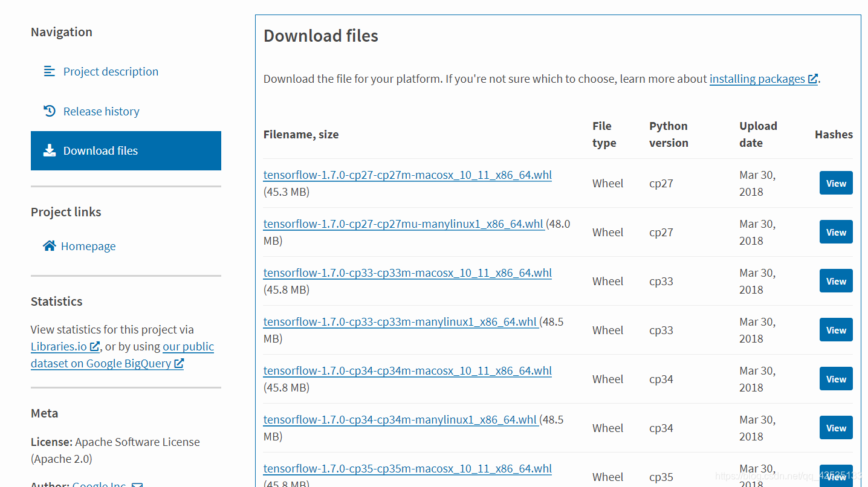Download tensorflow cp27-cp27mu manylinux1 wheel
868x487 pixels.
click(x=403, y=224)
